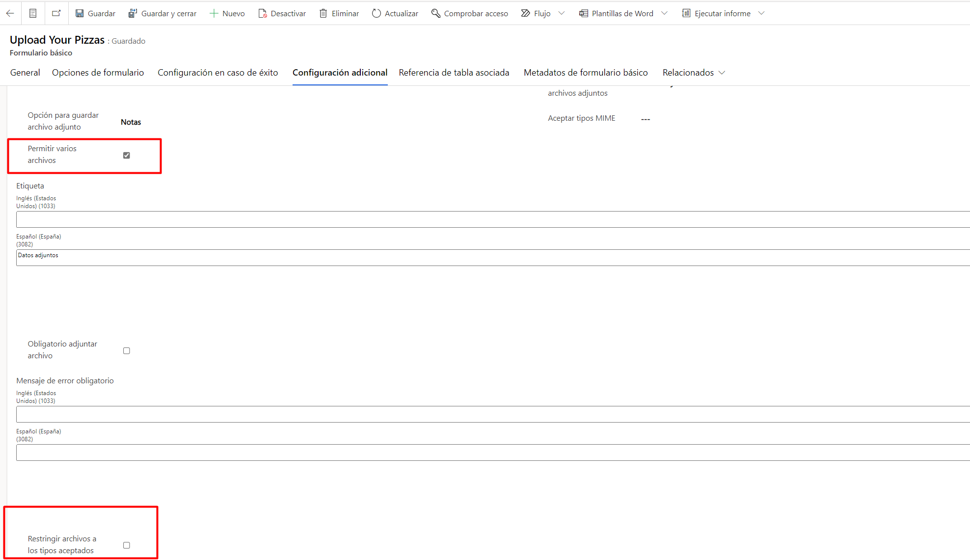Open Referencia de tabla asociada tab
This screenshot has width=970, height=560.
(454, 73)
